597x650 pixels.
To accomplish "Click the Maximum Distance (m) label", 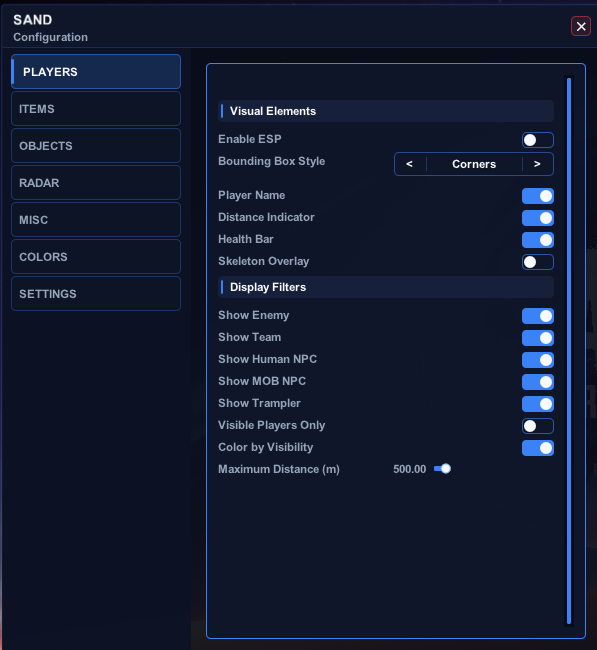I will click(x=279, y=469).
